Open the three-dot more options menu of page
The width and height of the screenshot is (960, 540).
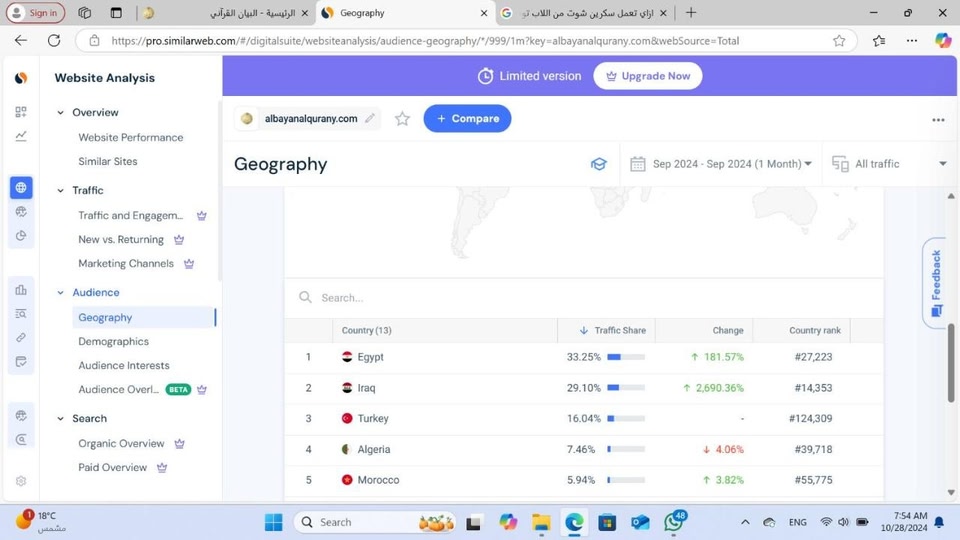coord(938,120)
